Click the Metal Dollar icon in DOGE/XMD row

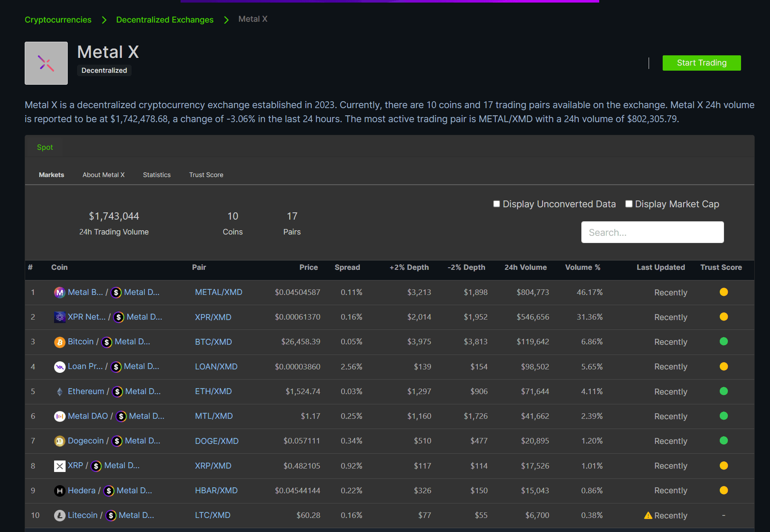[x=117, y=441]
